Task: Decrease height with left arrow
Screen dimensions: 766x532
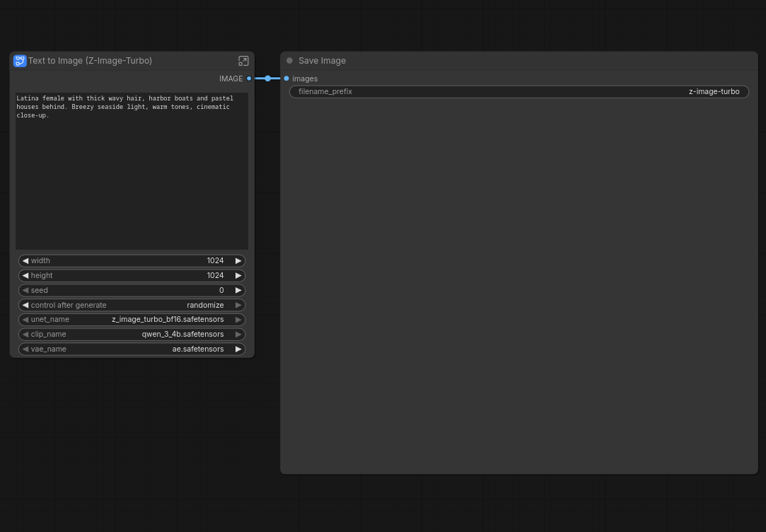Action: click(25, 275)
